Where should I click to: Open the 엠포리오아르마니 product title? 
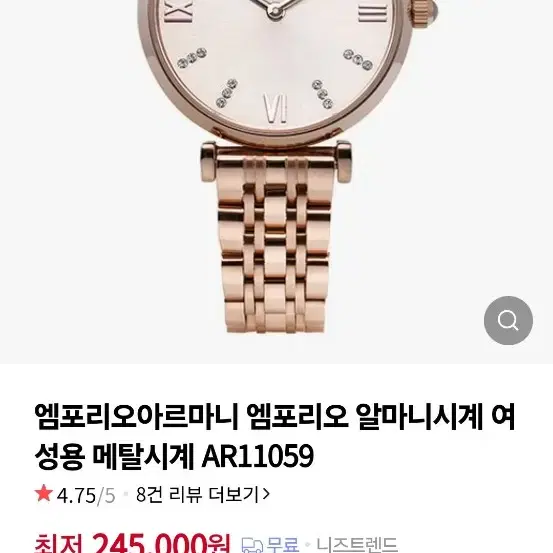pos(275,437)
